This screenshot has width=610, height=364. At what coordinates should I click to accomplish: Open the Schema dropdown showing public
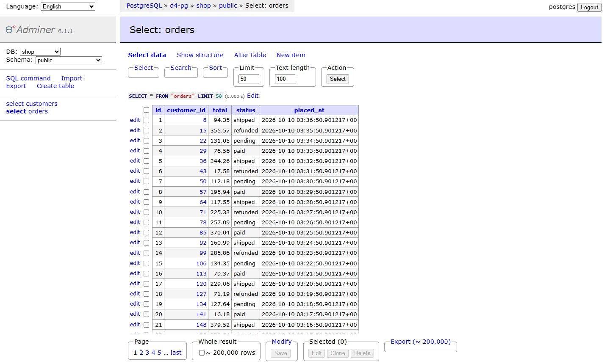pyautogui.click(x=69, y=60)
